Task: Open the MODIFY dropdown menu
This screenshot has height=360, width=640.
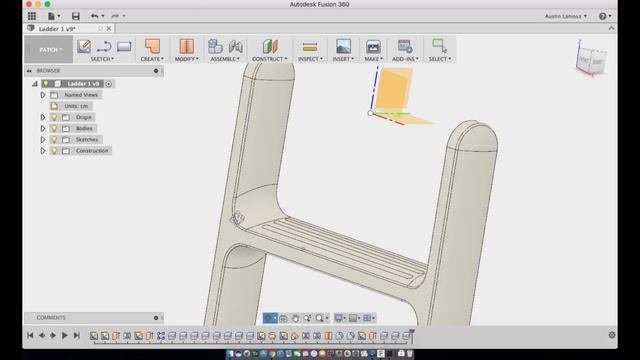Action: click(x=187, y=59)
